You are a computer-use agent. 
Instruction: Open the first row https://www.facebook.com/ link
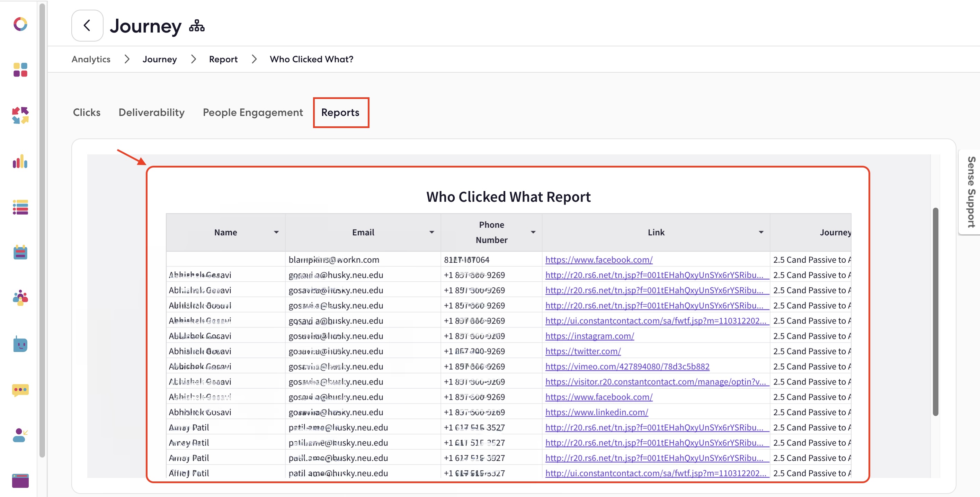pyautogui.click(x=599, y=260)
